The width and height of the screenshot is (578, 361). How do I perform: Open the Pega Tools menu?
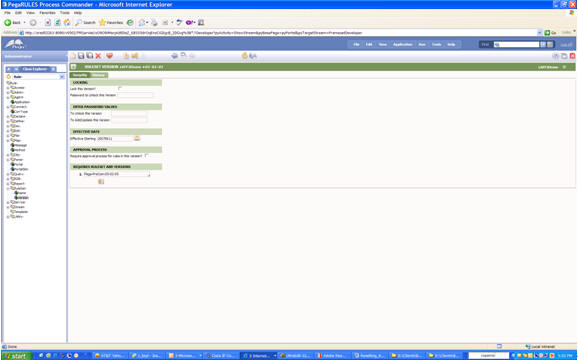pyautogui.click(x=436, y=45)
